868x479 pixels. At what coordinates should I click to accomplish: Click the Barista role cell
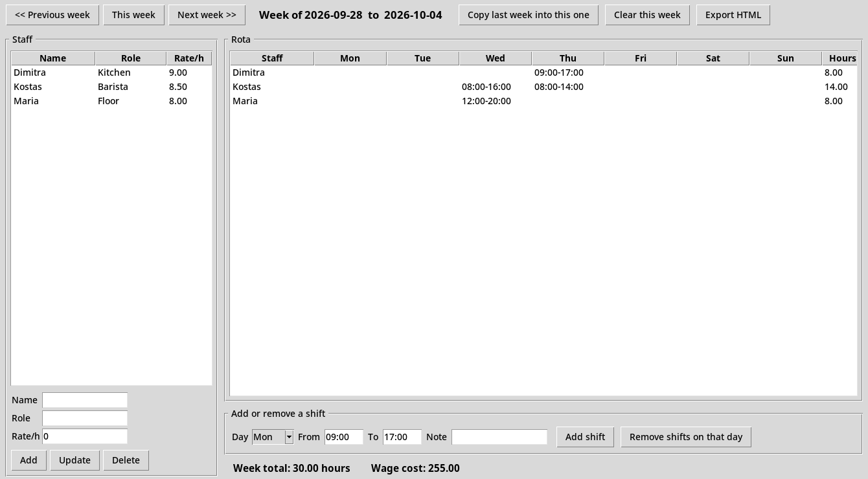click(113, 87)
